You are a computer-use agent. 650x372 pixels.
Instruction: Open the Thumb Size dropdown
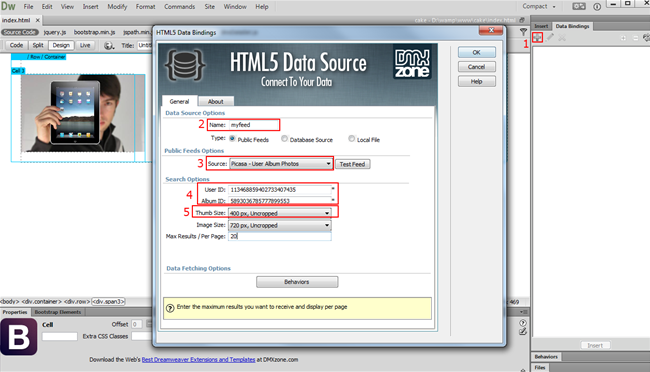click(x=279, y=213)
